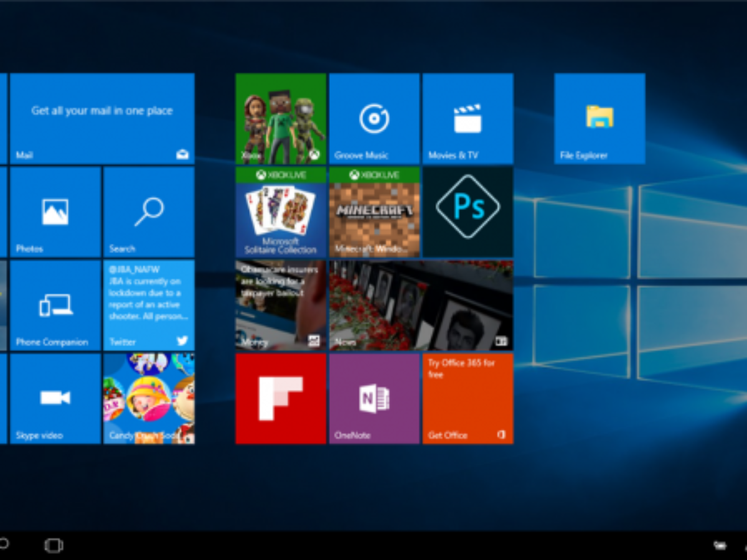This screenshot has width=747, height=560.
Task: Open the News live tile
Action: pos(421,306)
